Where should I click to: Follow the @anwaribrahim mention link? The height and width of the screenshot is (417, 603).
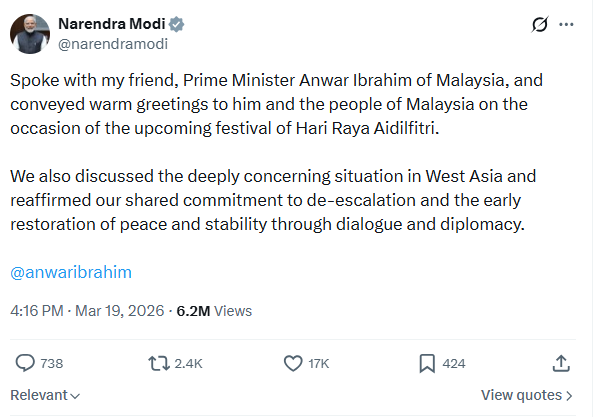point(71,272)
